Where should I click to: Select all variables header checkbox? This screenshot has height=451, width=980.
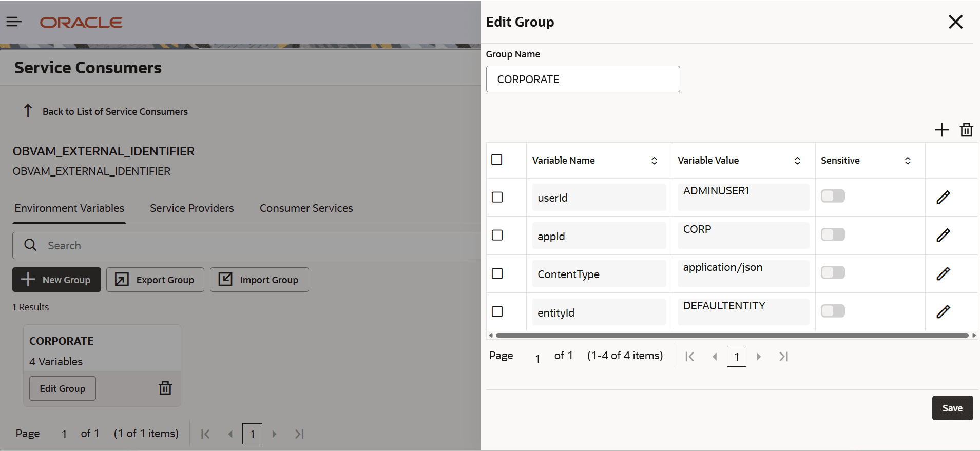tap(496, 160)
